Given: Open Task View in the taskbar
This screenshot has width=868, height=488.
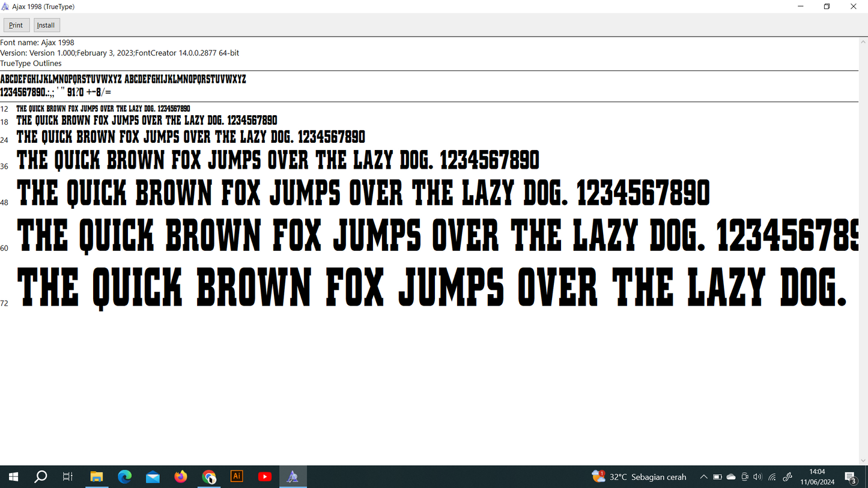Looking at the screenshot, I should [x=68, y=477].
